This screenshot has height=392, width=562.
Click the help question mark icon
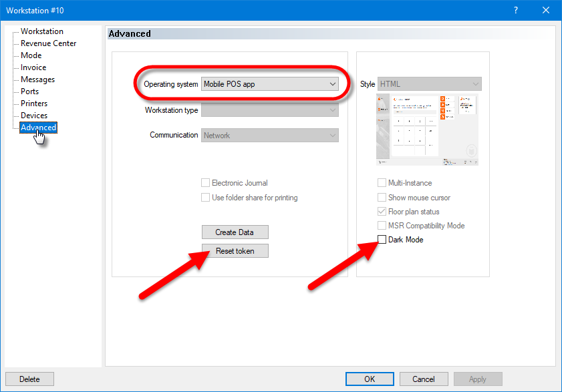(x=515, y=10)
